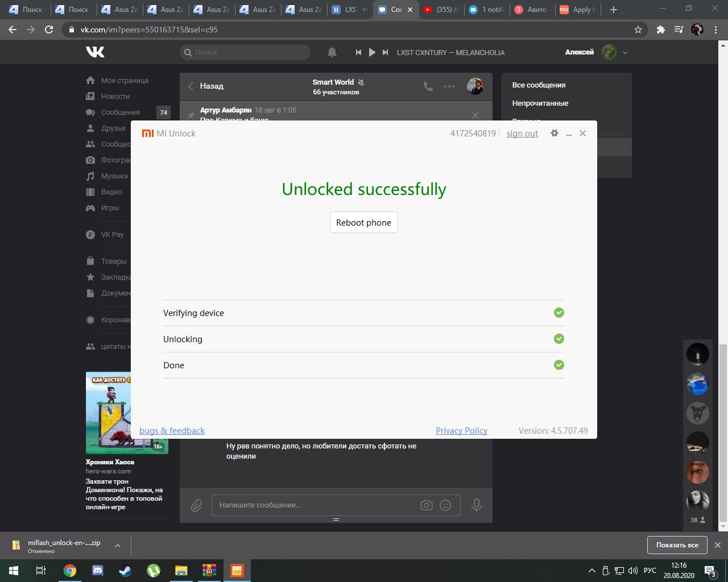Dismiss pinned message from Артур Амбарян
728x582 pixels.
475,115
